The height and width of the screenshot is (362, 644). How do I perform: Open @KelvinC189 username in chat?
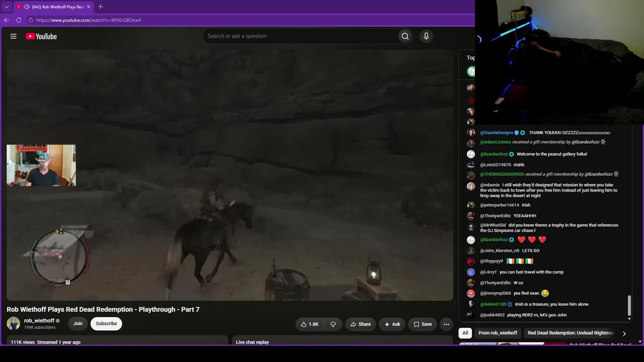tap(494, 304)
